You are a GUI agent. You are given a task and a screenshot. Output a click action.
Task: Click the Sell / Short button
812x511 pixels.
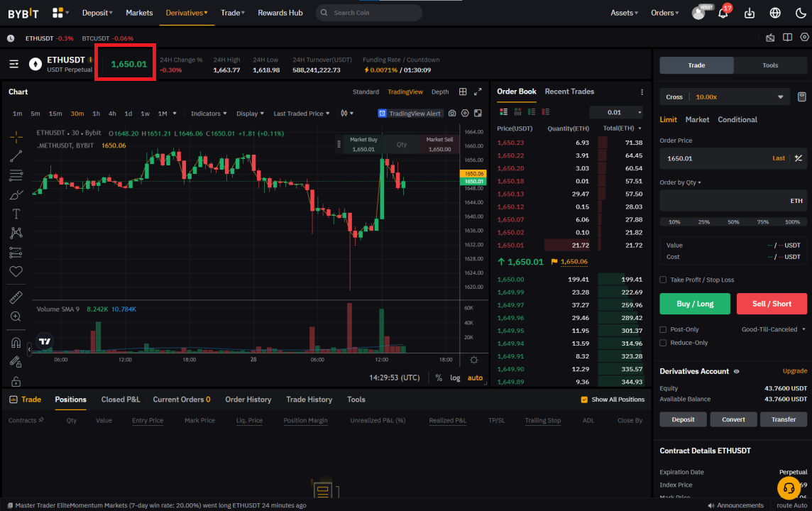pos(772,304)
